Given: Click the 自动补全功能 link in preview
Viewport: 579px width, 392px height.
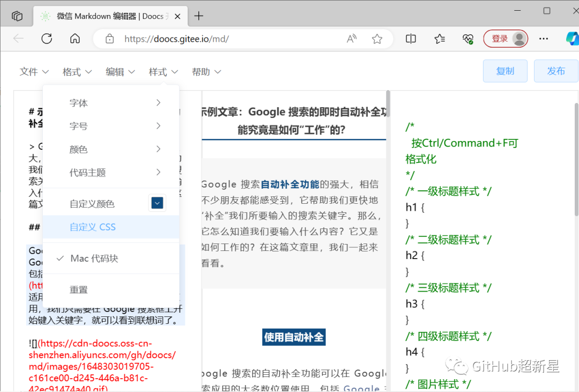Looking at the screenshot, I should tap(290, 184).
